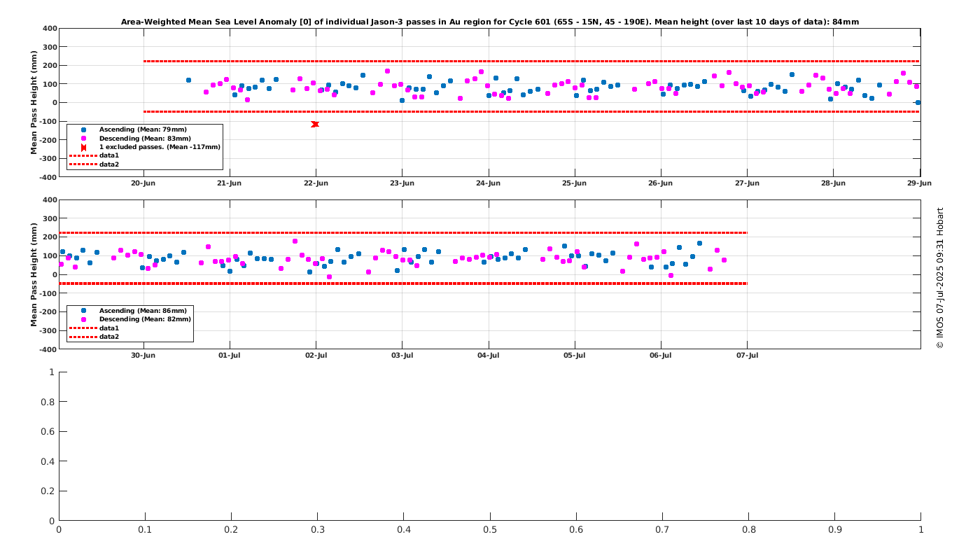Click the '06-Jul' date tick label
Viewport: 980px width, 560px height.
point(661,355)
